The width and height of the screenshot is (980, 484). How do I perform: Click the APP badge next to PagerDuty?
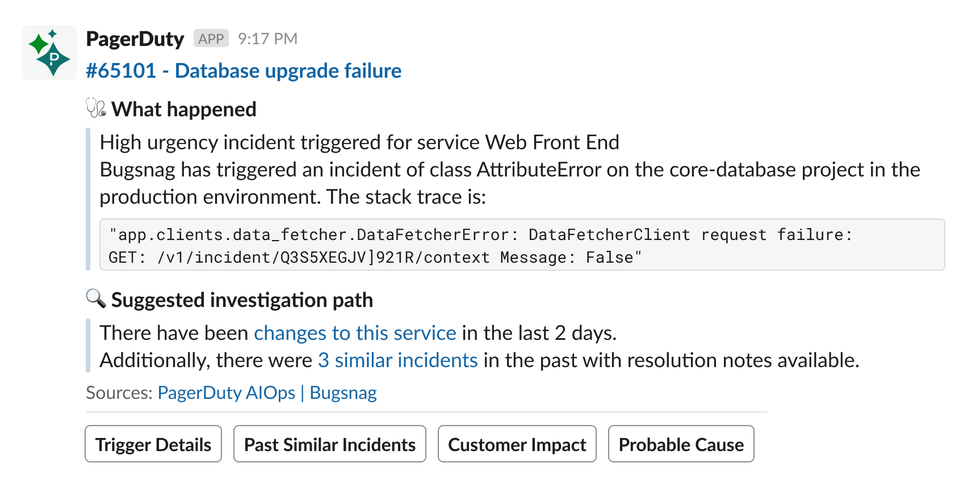click(211, 39)
